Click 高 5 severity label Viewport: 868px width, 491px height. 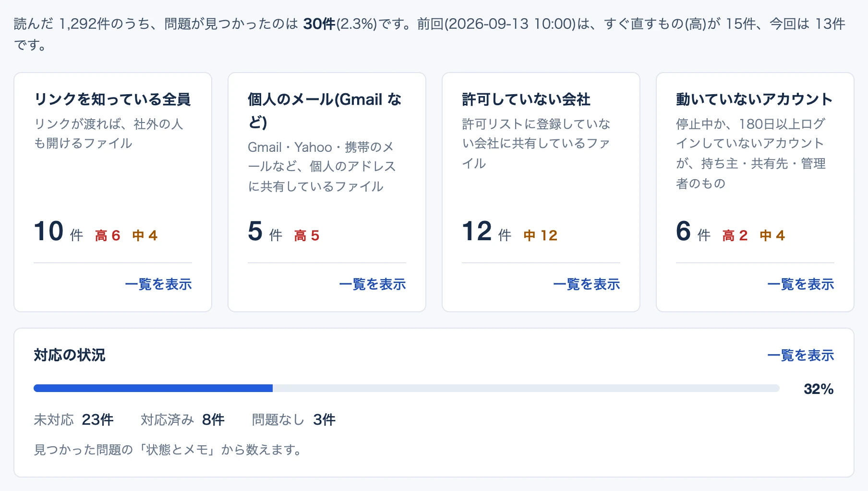pyautogui.click(x=307, y=235)
